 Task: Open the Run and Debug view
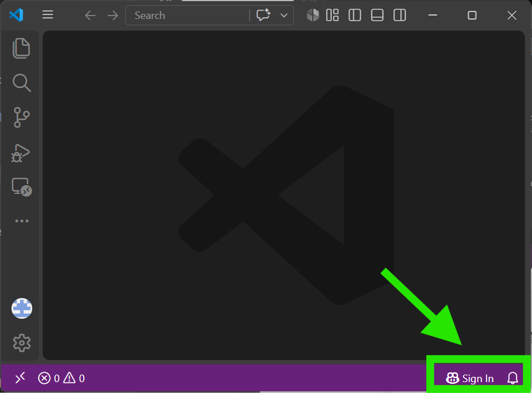click(21, 152)
